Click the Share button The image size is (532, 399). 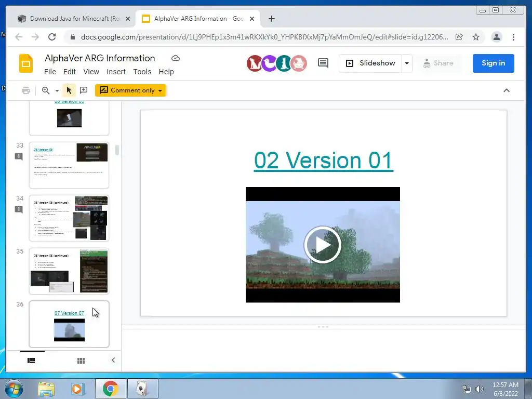[x=438, y=63]
